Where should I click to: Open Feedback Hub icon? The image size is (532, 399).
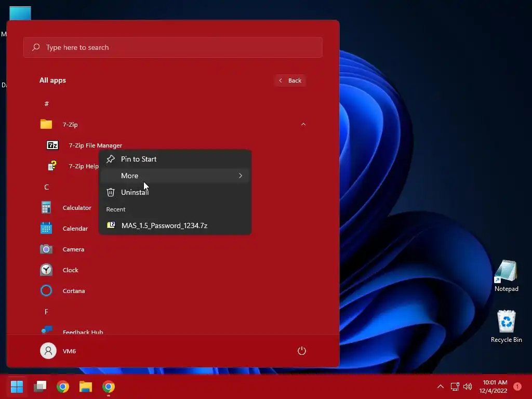(x=47, y=330)
